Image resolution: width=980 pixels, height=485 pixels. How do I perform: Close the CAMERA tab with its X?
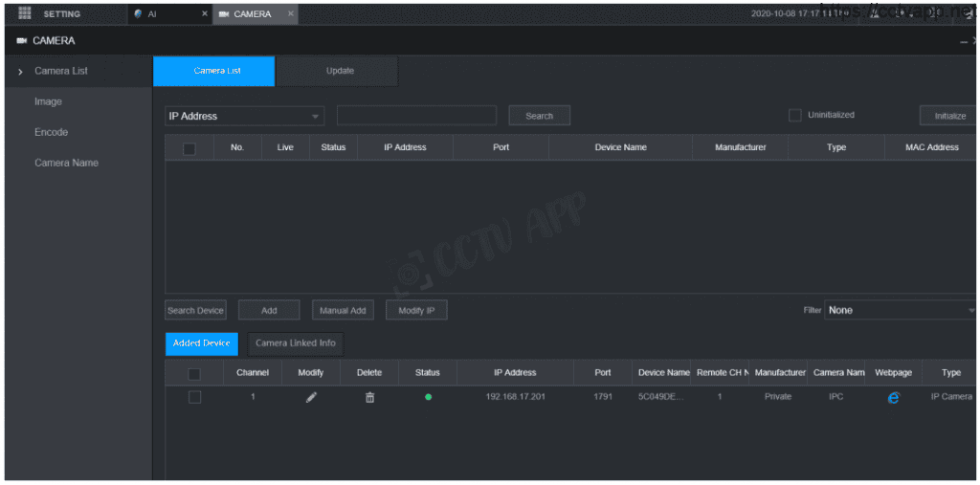pyautogui.click(x=291, y=13)
